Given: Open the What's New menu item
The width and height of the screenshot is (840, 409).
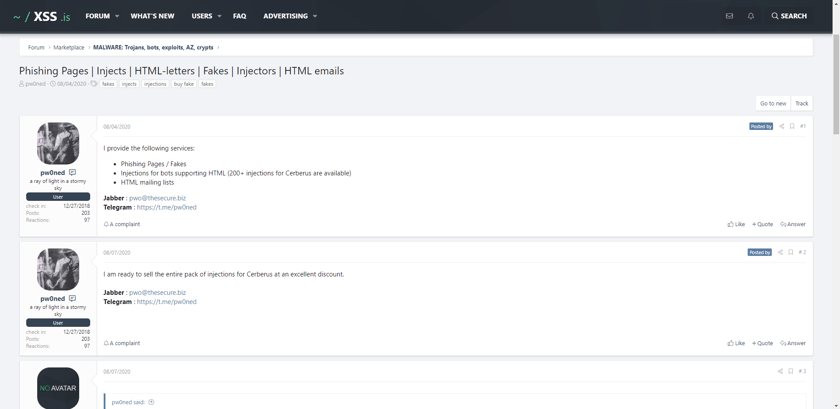Looking at the screenshot, I should click(153, 16).
